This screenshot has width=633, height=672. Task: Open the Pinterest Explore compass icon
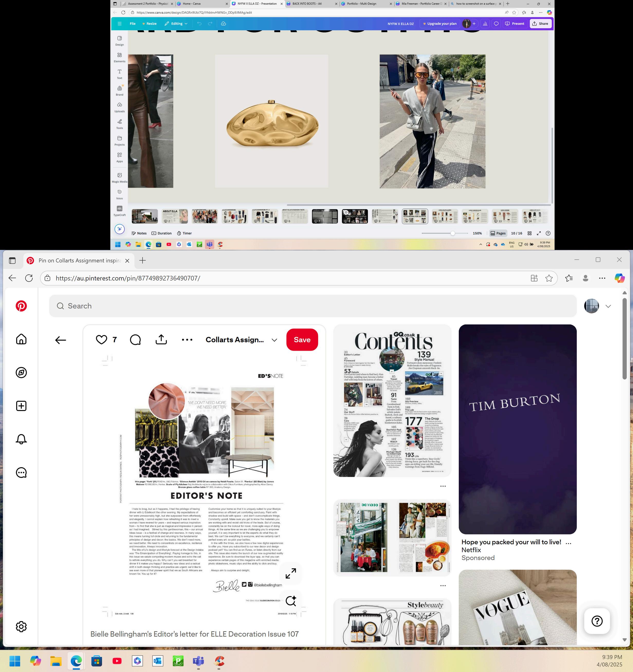tap(21, 373)
